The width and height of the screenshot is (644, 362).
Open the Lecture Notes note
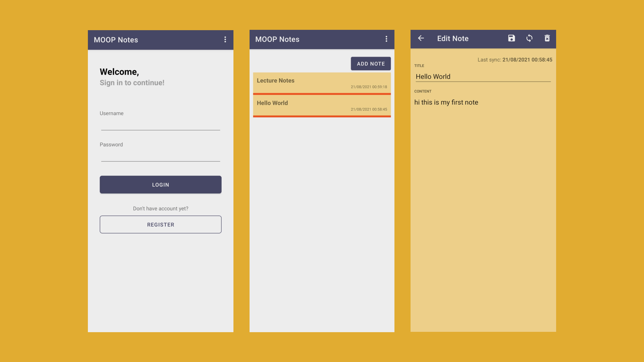pyautogui.click(x=322, y=83)
